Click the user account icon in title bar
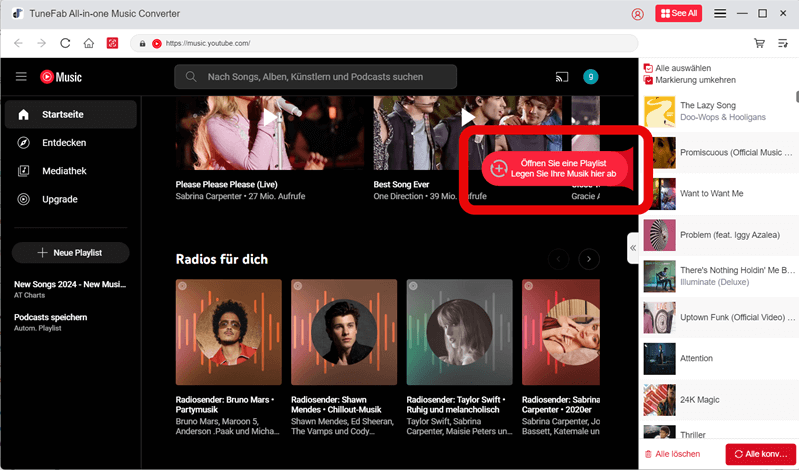The height and width of the screenshot is (470, 800). (637, 14)
